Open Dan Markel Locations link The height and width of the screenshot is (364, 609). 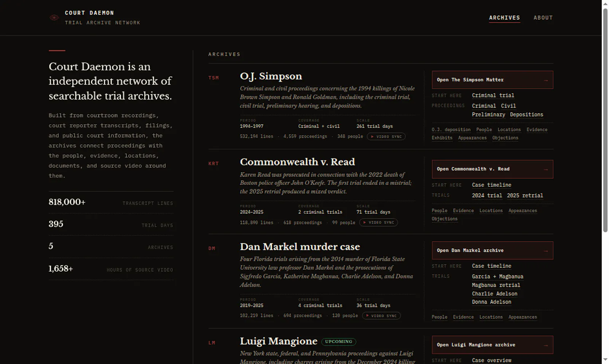pos(491,317)
